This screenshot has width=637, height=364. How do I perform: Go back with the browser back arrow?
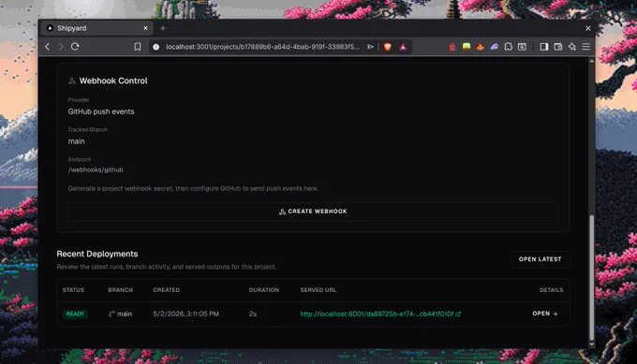(x=48, y=47)
